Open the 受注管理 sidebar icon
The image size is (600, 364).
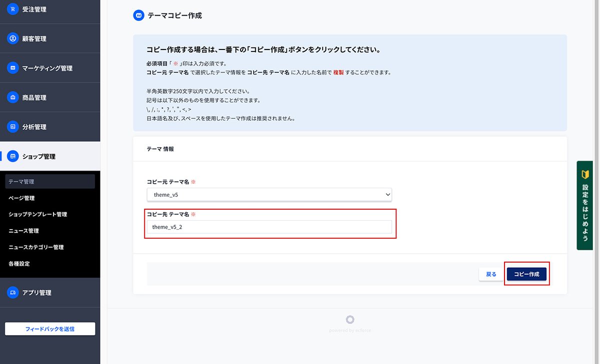point(12,8)
